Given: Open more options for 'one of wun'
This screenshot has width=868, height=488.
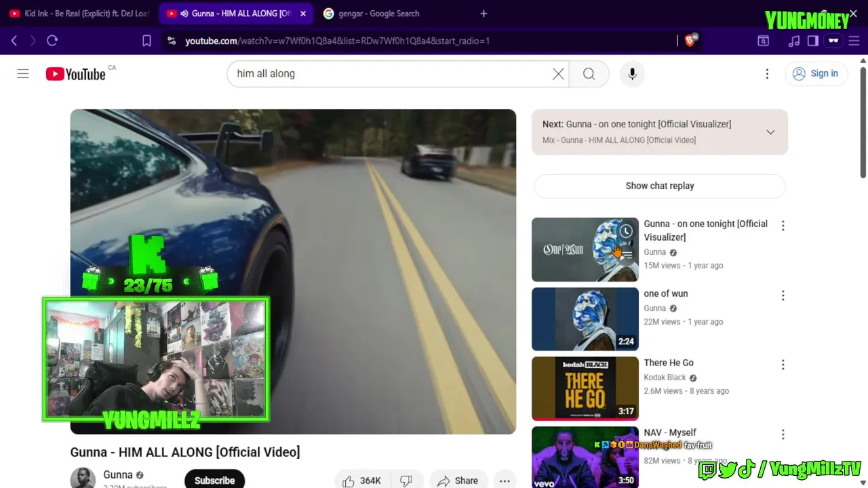Looking at the screenshot, I should pyautogui.click(x=783, y=296).
